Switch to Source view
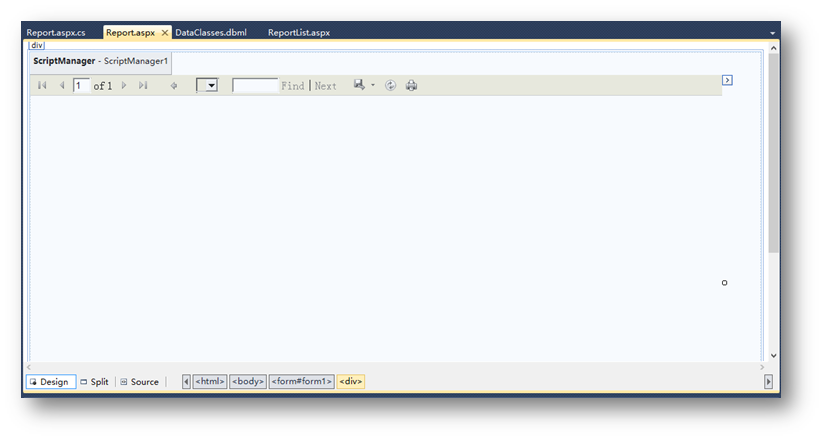Screen dimensions: 823x440 coord(140,382)
